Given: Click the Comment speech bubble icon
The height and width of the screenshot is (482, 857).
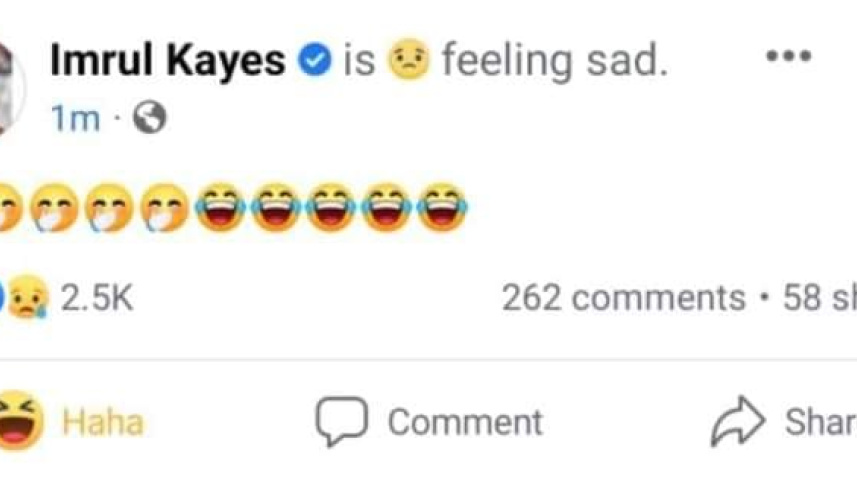Looking at the screenshot, I should click(x=341, y=422).
